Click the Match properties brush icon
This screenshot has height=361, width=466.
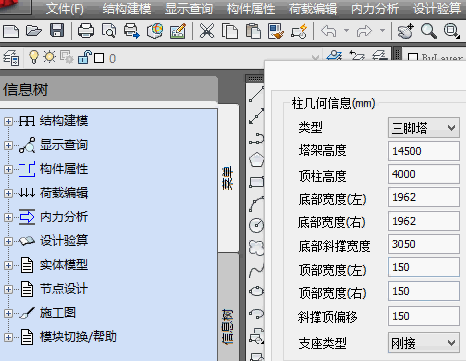tap(276, 31)
